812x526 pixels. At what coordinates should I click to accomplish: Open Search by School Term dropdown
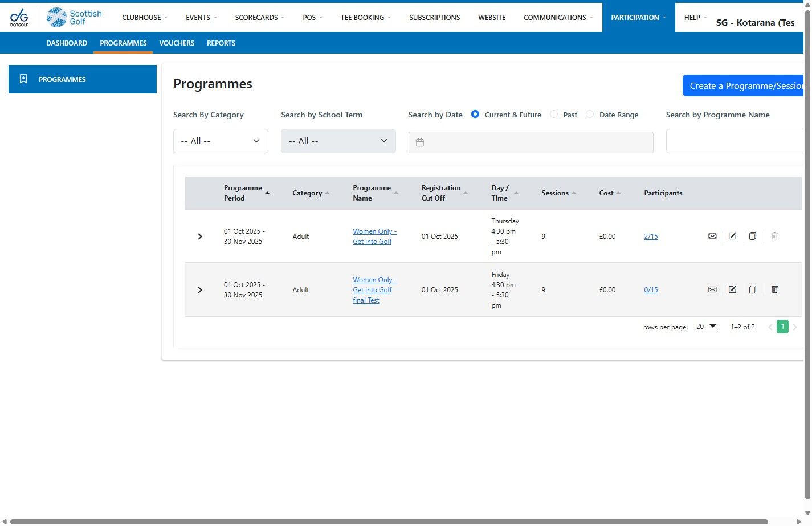coord(338,141)
